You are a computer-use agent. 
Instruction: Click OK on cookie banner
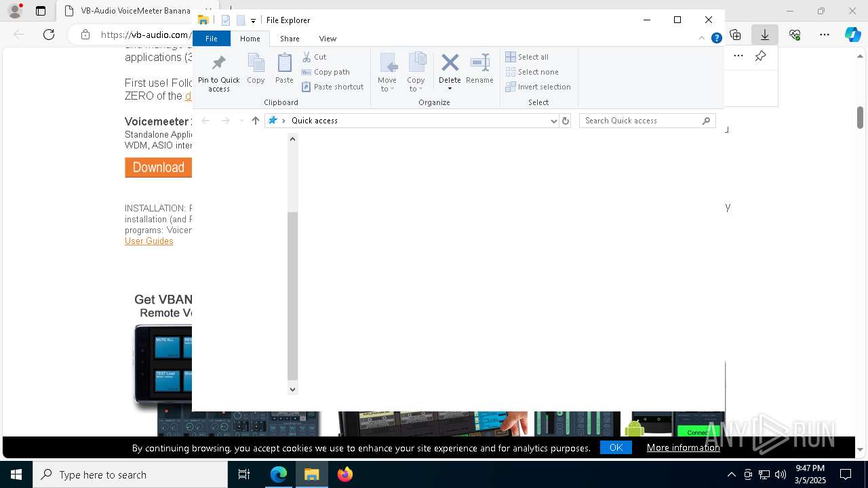pyautogui.click(x=616, y=447)
